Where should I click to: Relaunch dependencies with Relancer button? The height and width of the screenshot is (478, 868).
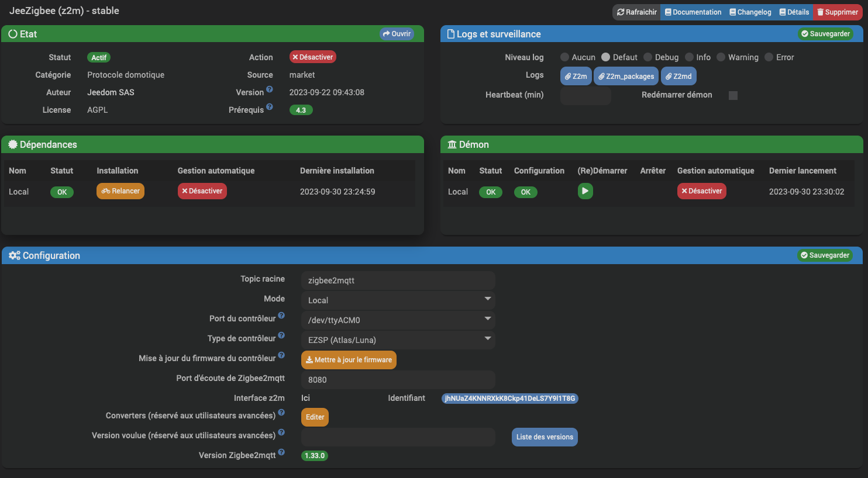[120, 191]
